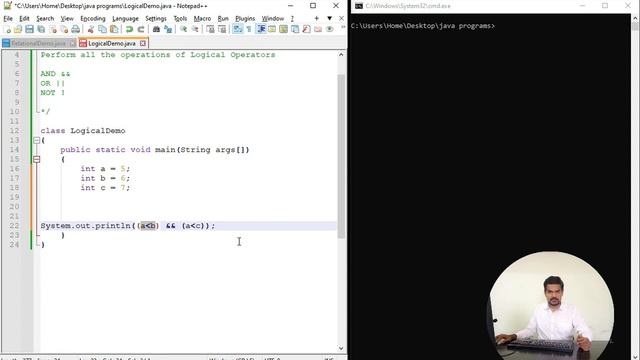The height and width of the screenshot is (360, 640).
Task: Click the editor scrollbar up arrow
Action: [x=341, y=55]
